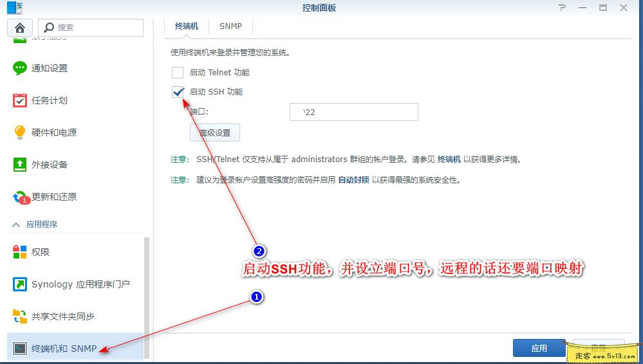Select 硬件和电源 in sidebar
This screenshot has height=364, width=643.
75,132
